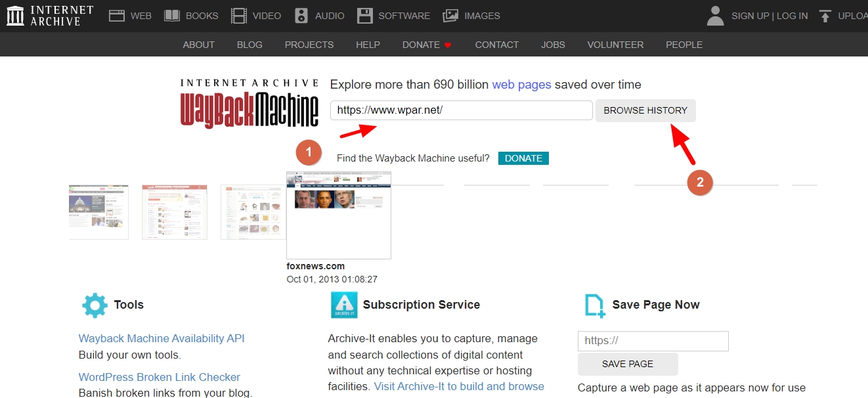Click the BROWSE HISTORY button
The width and height of the screenshot is (868, 398).
click(x=645, y=110)
